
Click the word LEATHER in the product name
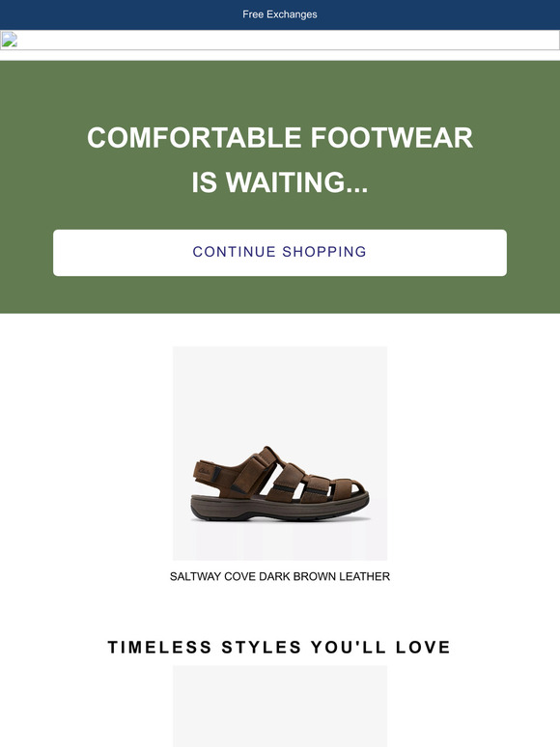pyautogui.click(x=365, y=576)
